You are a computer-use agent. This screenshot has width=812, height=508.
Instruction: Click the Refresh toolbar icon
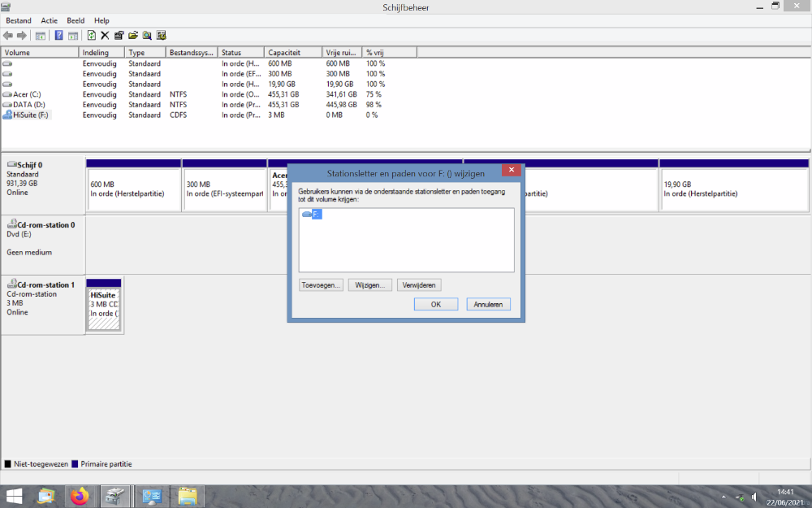click(x=91, y=36)
